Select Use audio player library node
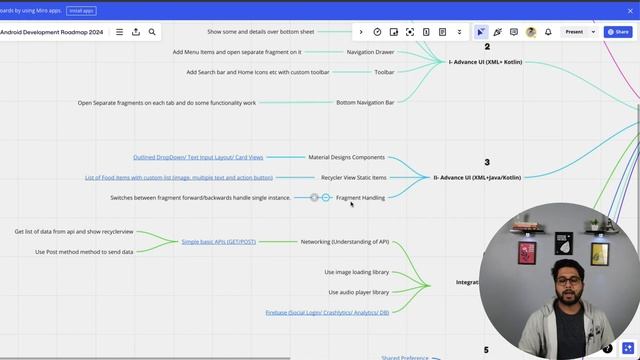The image size is (640, 360). pos(359,292)
